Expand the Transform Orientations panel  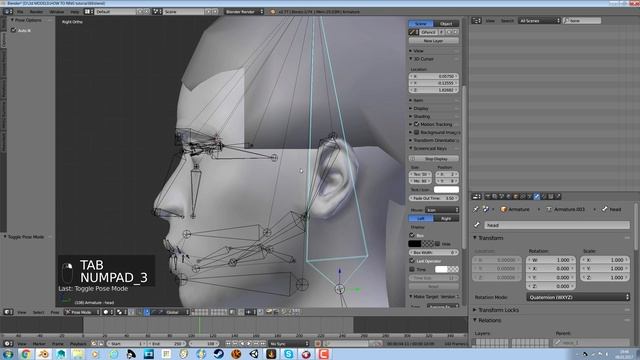click(434, 140)
